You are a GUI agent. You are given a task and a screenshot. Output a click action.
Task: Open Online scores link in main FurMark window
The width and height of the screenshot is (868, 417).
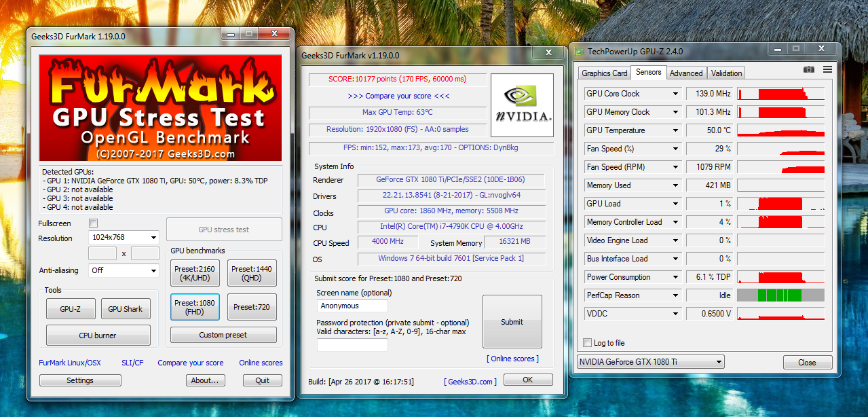261,363
